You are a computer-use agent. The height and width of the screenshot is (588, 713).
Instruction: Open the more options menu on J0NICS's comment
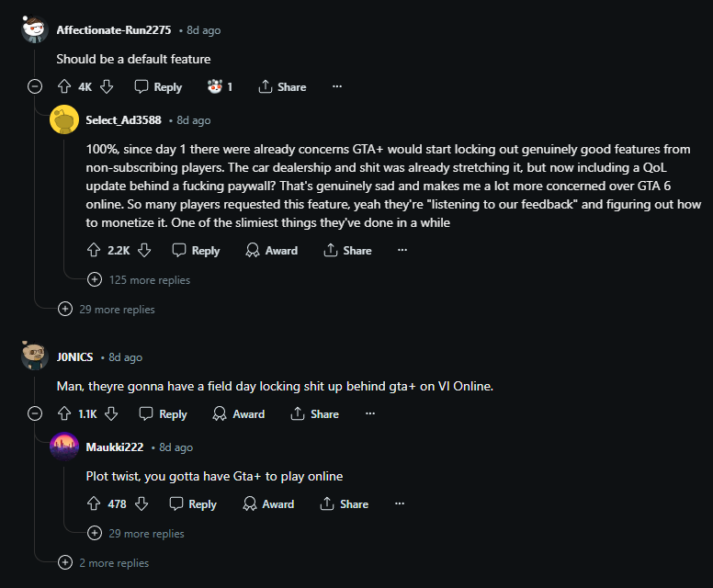coord(369,413)
